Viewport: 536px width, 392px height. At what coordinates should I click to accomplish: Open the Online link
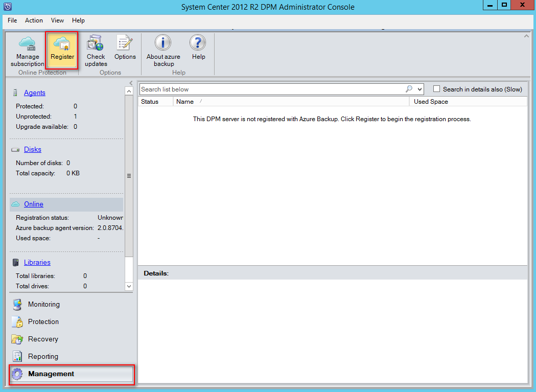(34, 204)
